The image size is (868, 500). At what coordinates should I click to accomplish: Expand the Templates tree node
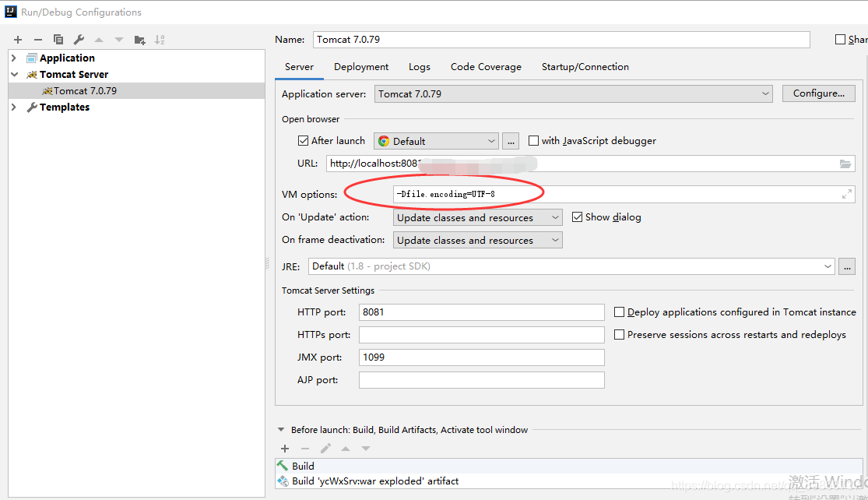coord(14,107)
